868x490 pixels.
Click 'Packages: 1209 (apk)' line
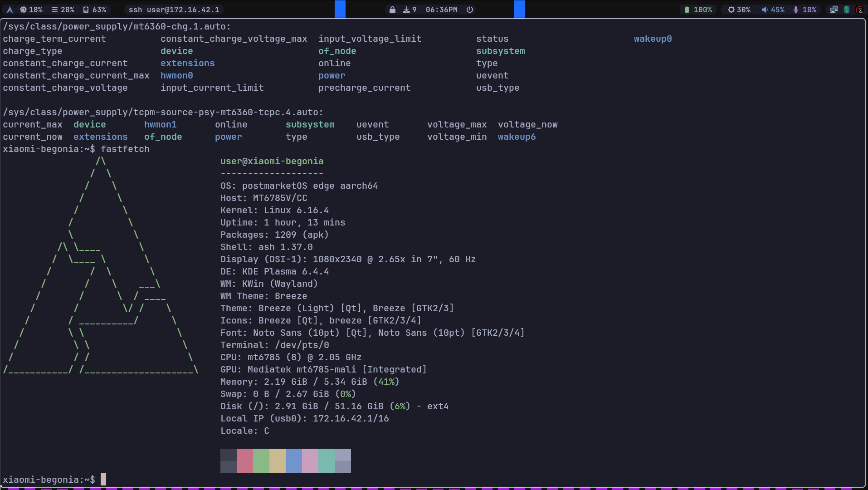(275, 235)
